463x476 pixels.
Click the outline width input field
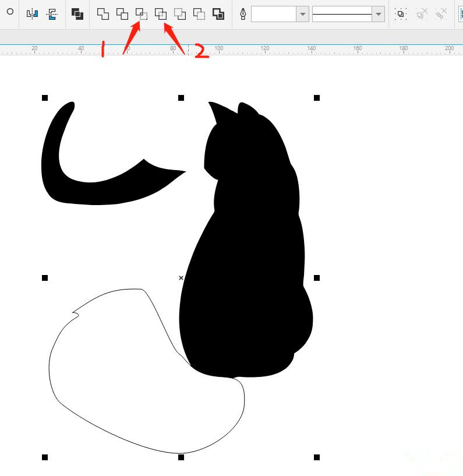273,14
